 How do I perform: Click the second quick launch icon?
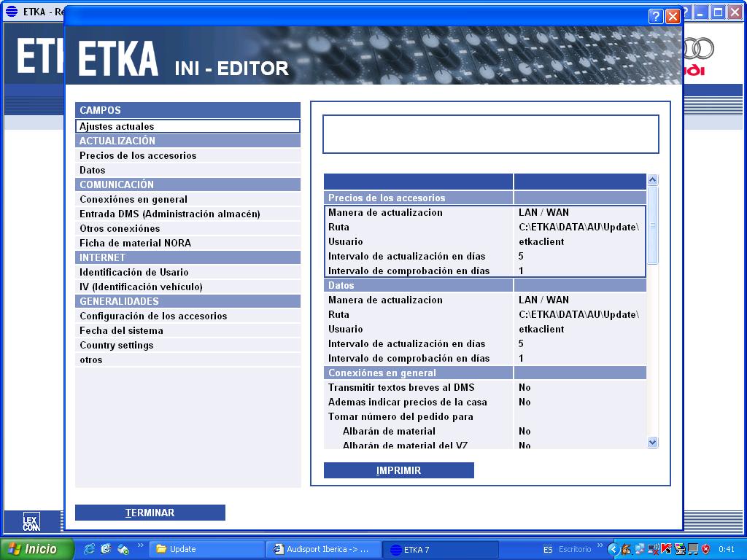[x=106, y=549]
